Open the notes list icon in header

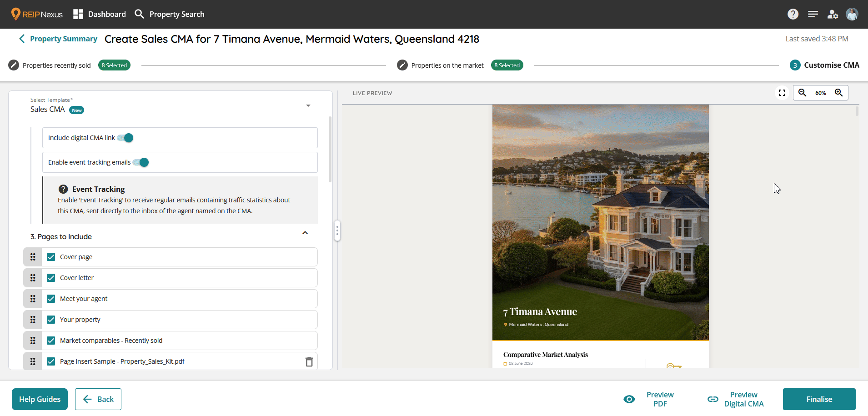pos(813,14)
